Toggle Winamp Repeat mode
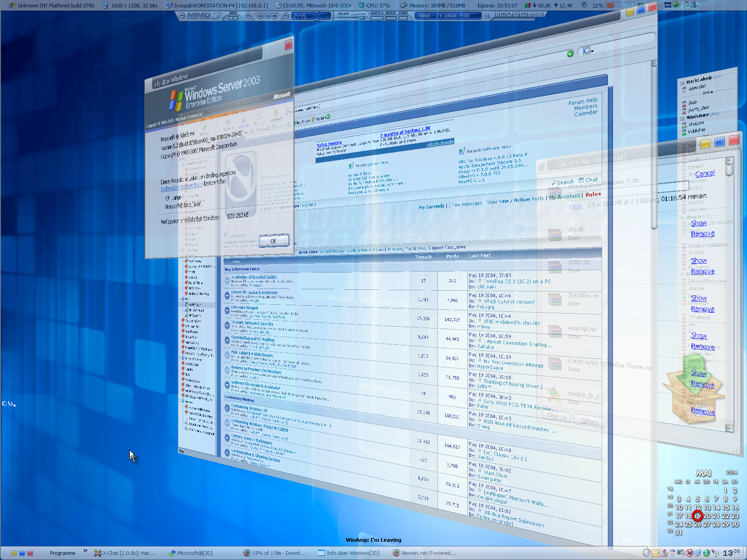747x560 pixels. [x=391, y=18]
